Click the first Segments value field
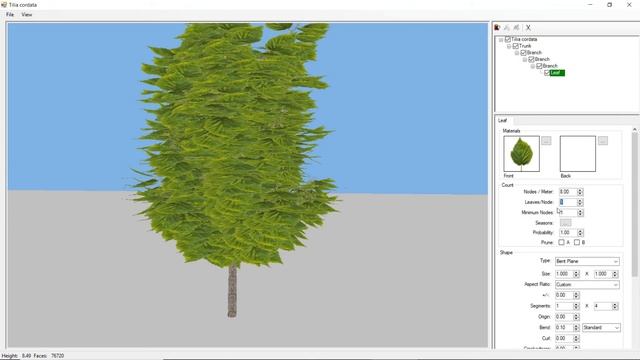Viewport: 640px width, 360px height. (x=564, y=306)
